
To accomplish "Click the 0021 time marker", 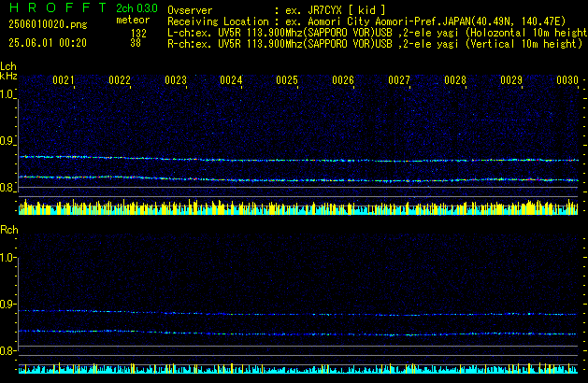I will click(64, 80).
